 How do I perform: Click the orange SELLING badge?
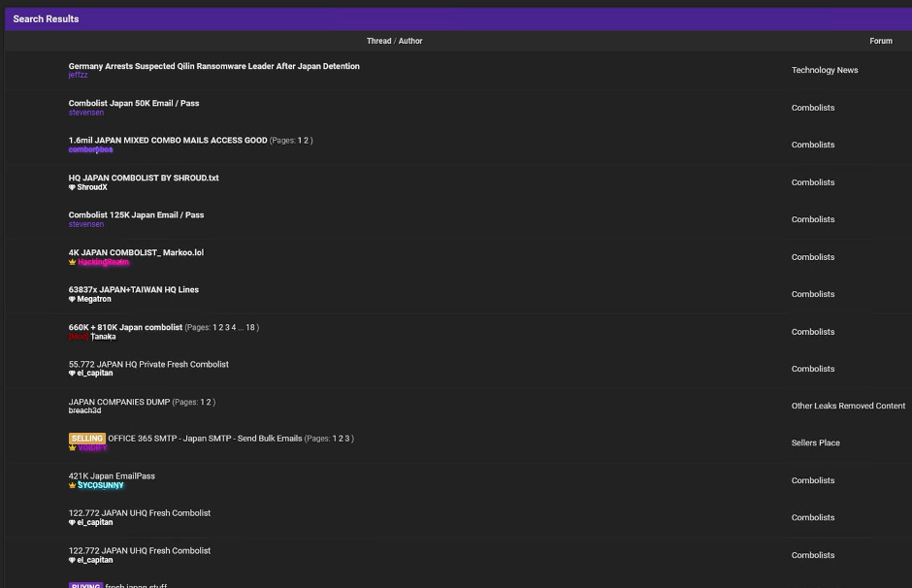[86, 439]
